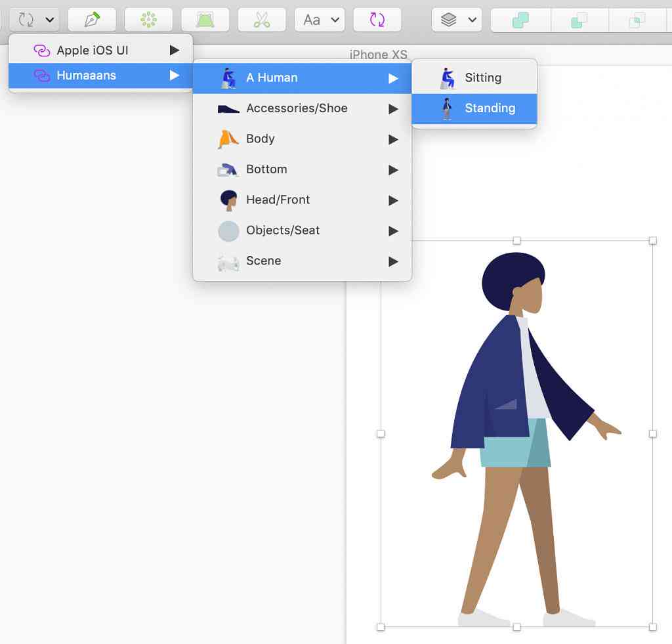
Task: Open the layers stack dropdown
Action: coord(457,20)
